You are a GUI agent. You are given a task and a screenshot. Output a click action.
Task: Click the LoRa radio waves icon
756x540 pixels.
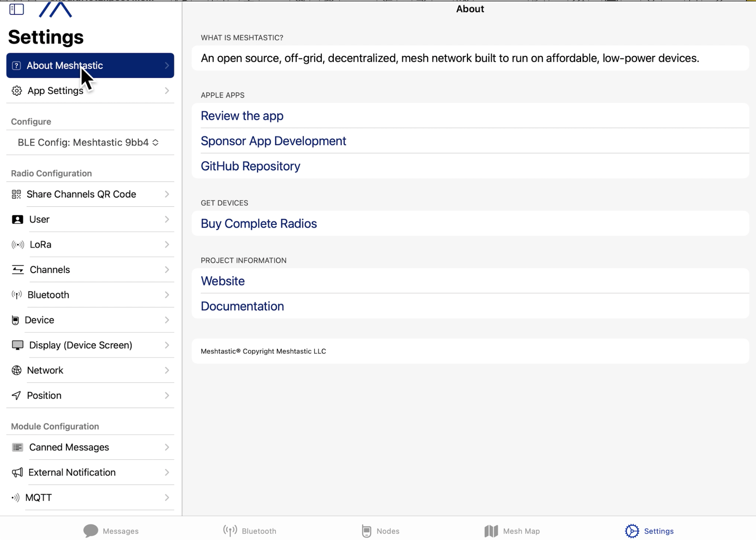pyautogui.click(x=18, y=245)
